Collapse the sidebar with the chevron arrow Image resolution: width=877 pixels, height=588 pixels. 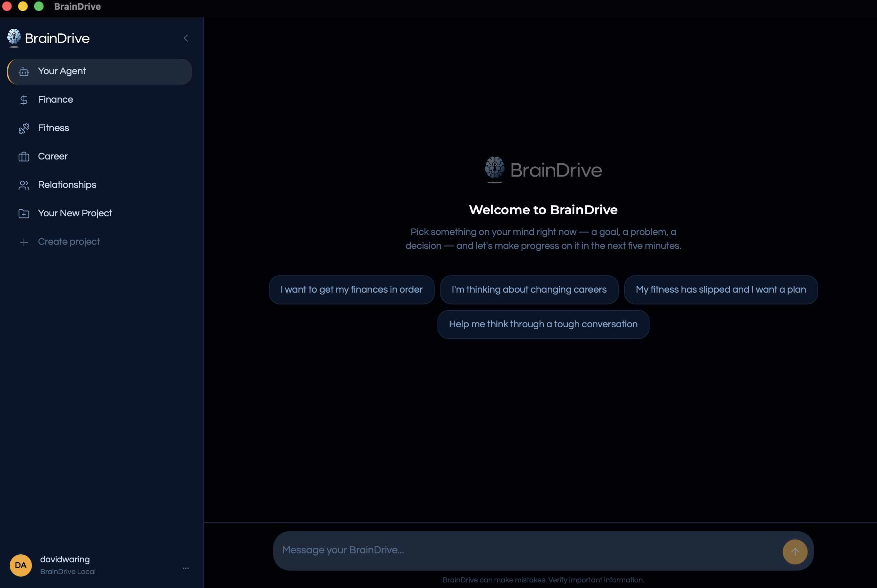(186, 38)
